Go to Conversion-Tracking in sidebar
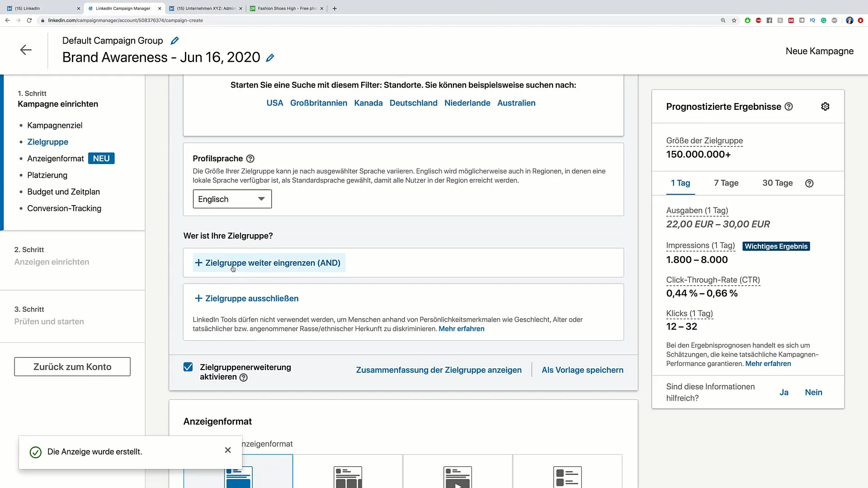This screenshot has height=488, width=868. (x=64, y=208)
